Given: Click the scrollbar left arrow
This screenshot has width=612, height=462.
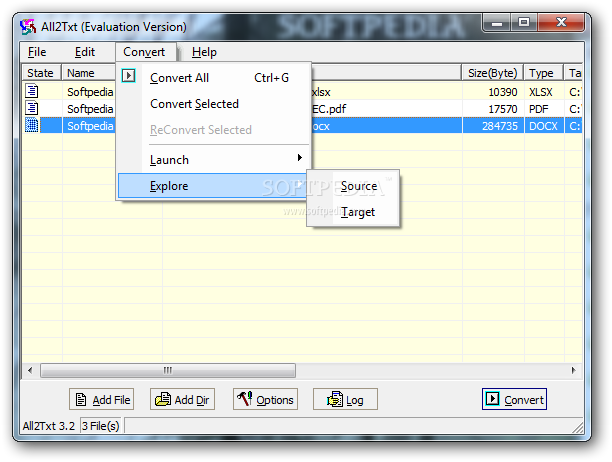Looking at the screenshot, I should click(x=30, y=370).
